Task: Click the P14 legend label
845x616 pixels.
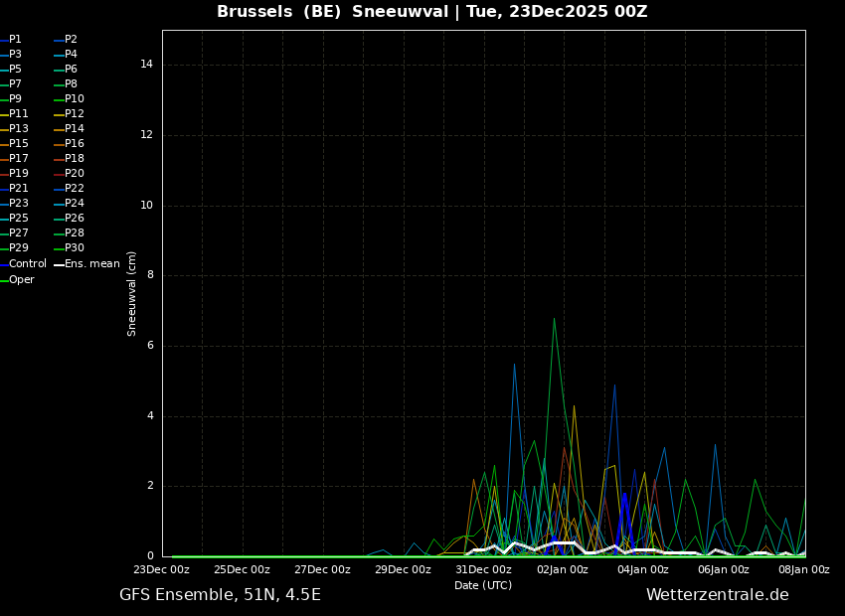Action: coord(75,129)
